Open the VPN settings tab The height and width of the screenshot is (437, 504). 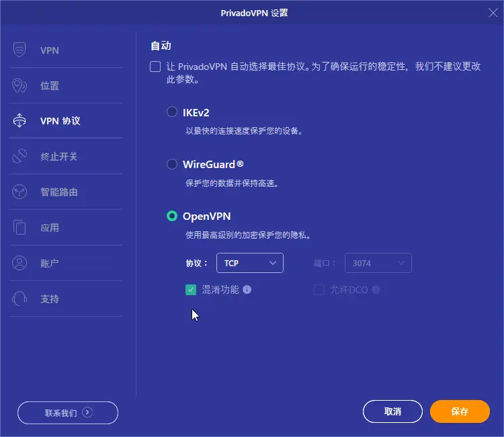(66, 50)
